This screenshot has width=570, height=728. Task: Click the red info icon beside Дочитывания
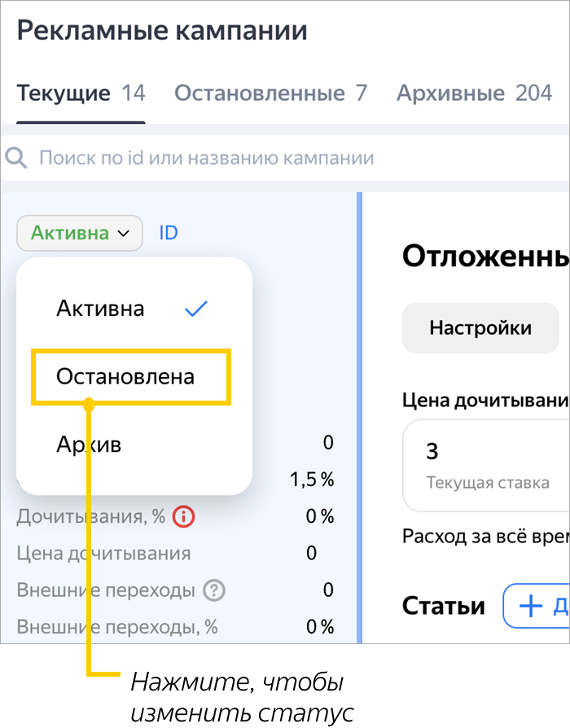pos(185,516)
